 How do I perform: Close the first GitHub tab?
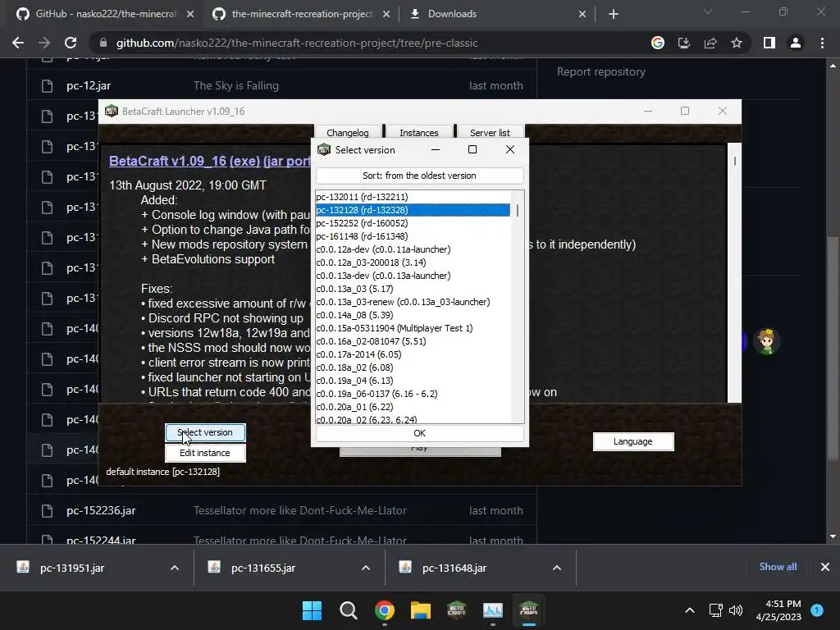190,14
